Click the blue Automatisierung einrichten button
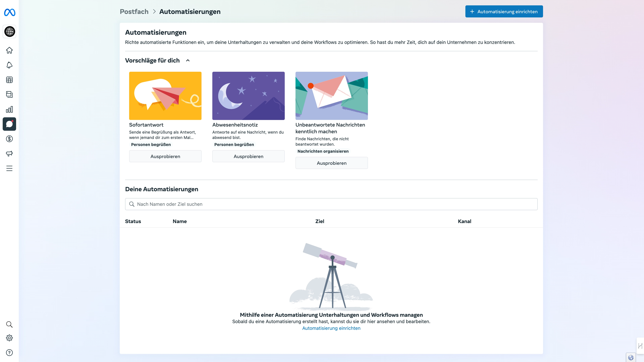Screen dimensions: 644x362 (x=504, y=12)
